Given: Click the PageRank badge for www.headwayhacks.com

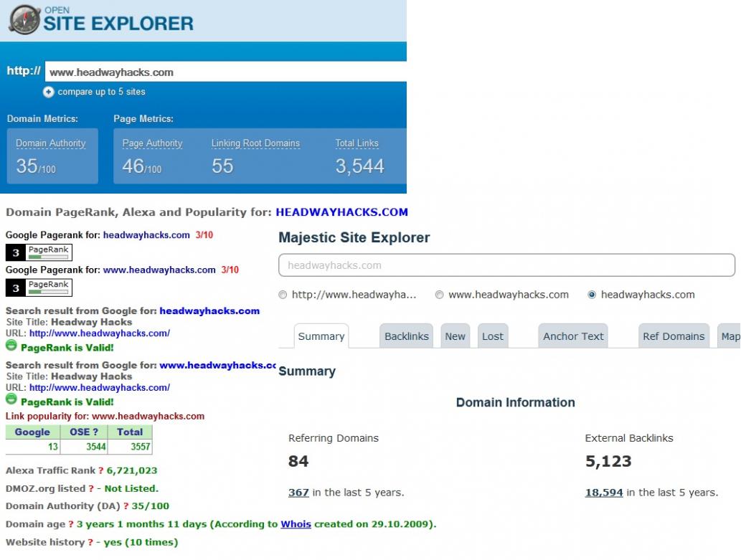Looking at the screenshot, I should tap(39, 288).
